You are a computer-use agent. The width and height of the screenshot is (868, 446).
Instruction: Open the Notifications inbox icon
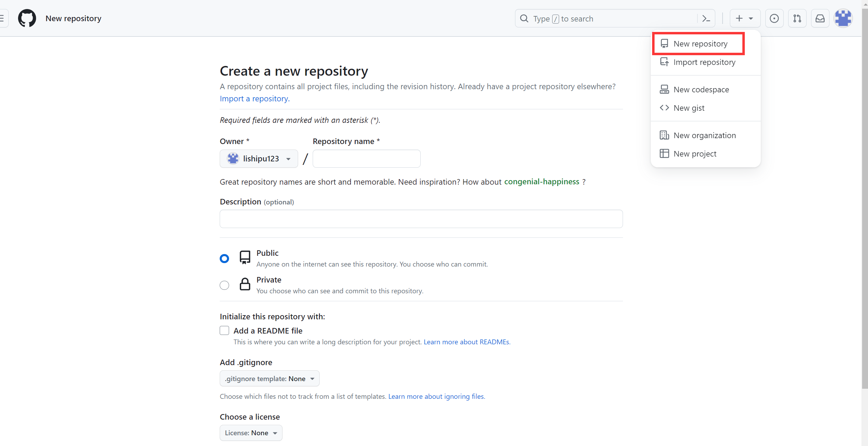pos(820,19)
